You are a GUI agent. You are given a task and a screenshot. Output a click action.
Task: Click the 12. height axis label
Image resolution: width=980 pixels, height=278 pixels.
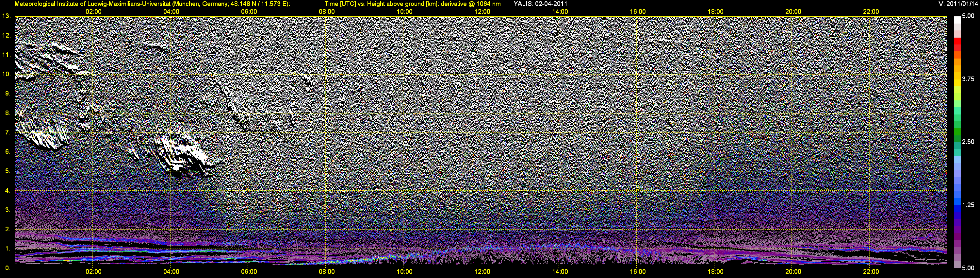pyautogui.click(x=7, y=35)
